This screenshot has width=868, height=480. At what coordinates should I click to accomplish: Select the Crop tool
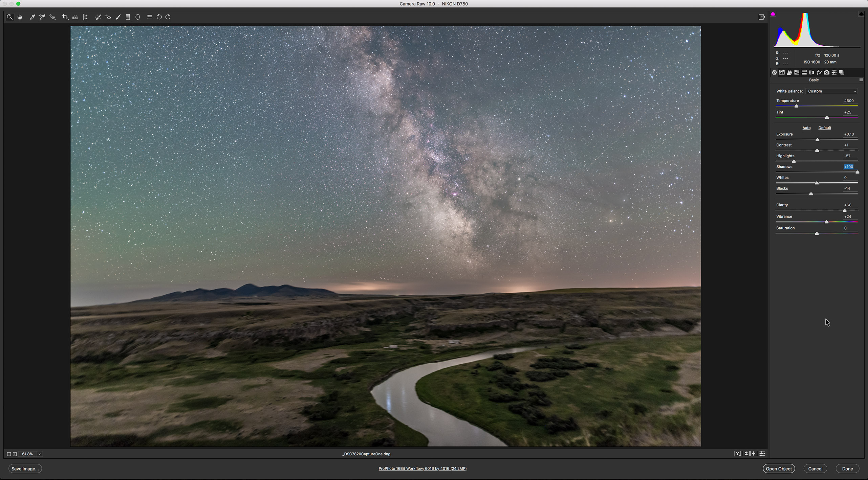tap(65, 17)
